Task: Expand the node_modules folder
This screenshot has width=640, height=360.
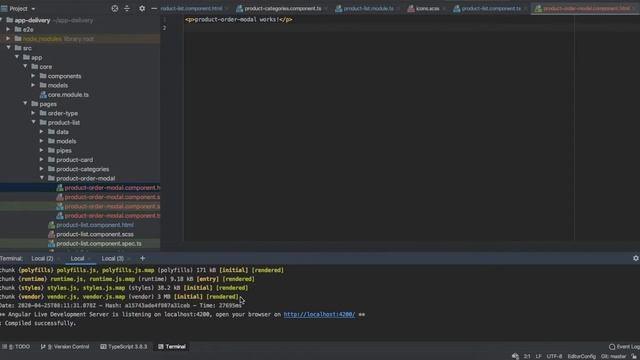Action: point(8,39)
